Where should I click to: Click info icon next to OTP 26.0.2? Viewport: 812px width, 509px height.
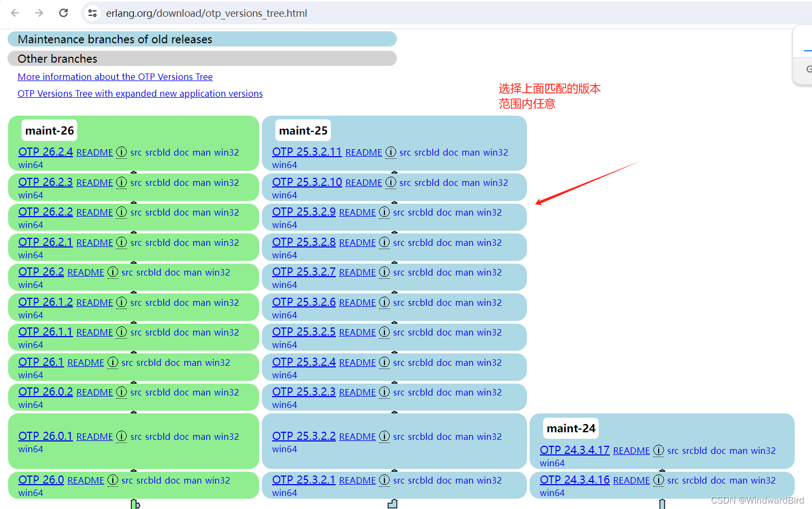click(x=121, y=392)
